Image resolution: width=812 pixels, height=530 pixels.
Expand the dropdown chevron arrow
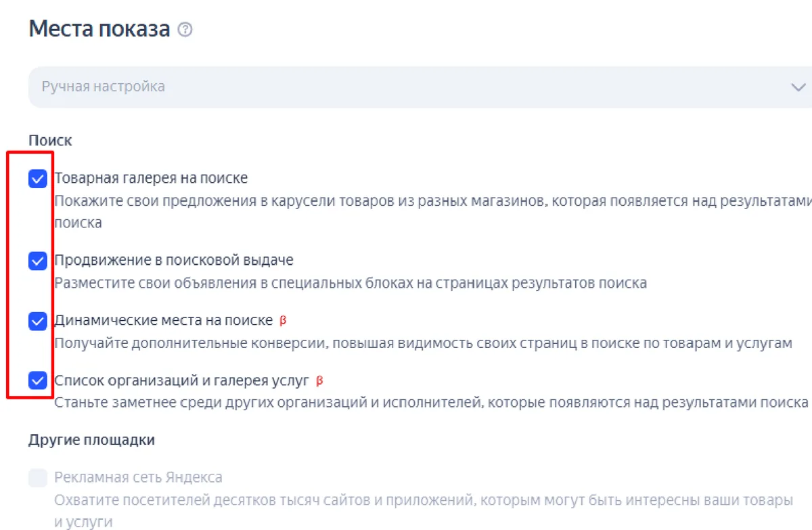tap(798, 87)
